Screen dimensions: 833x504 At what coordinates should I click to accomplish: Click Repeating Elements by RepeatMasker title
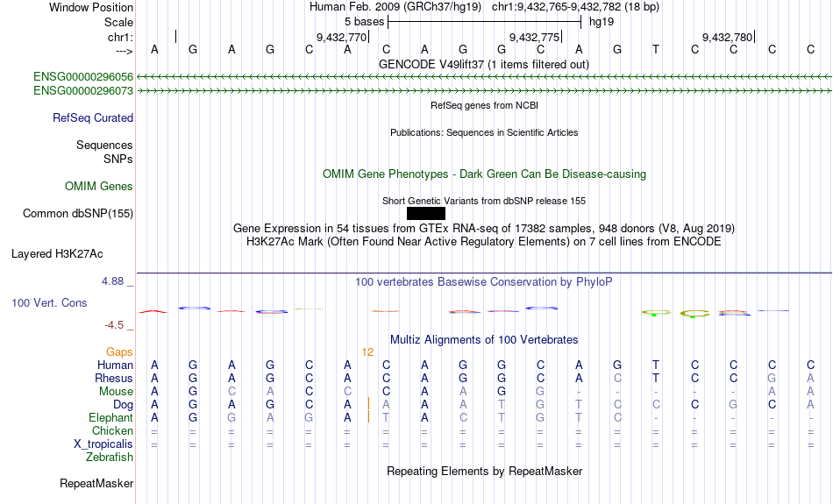point(485,471)
